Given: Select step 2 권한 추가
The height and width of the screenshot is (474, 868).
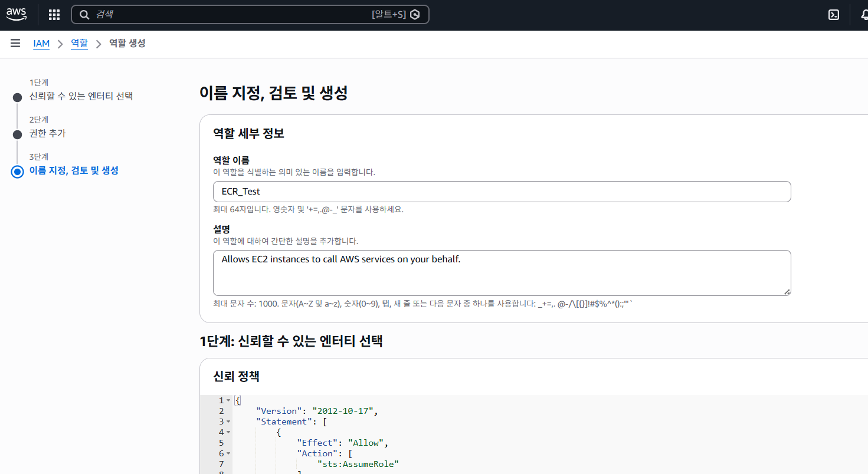Looking at the screenshot, I should 48,133.
